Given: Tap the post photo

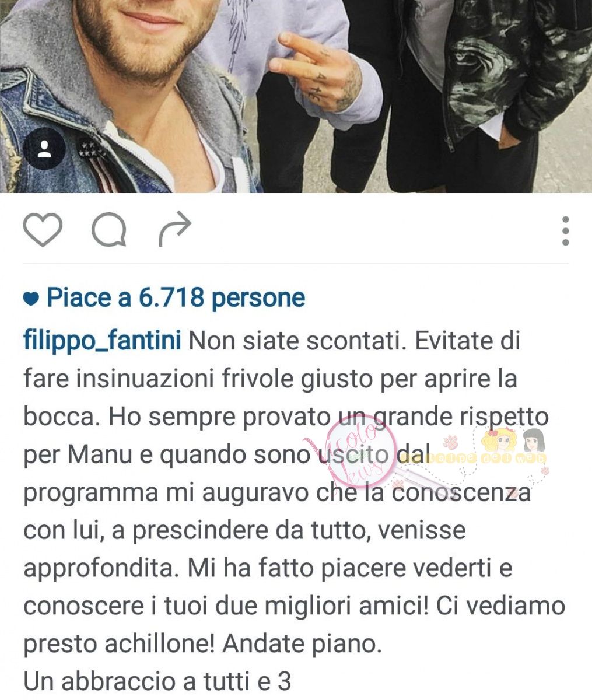Looking at the screenshot, I should click(x=296, y=96).
